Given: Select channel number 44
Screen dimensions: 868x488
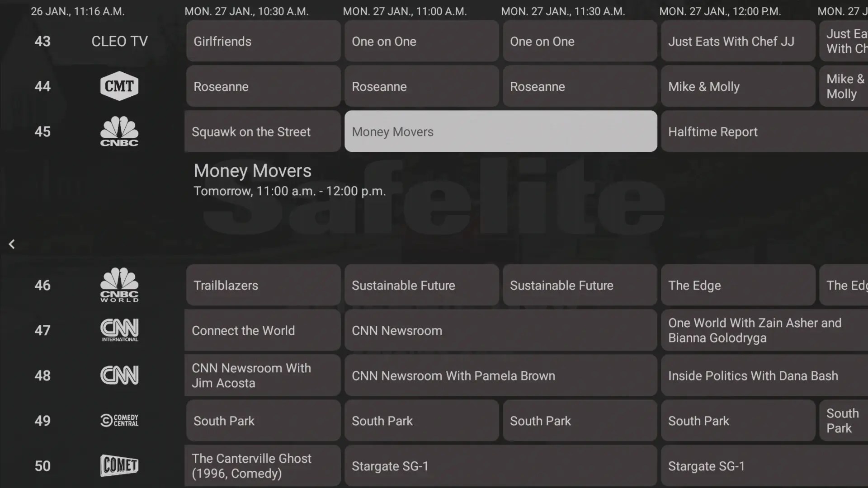Looking at the screenshot, I should point(42,86).
